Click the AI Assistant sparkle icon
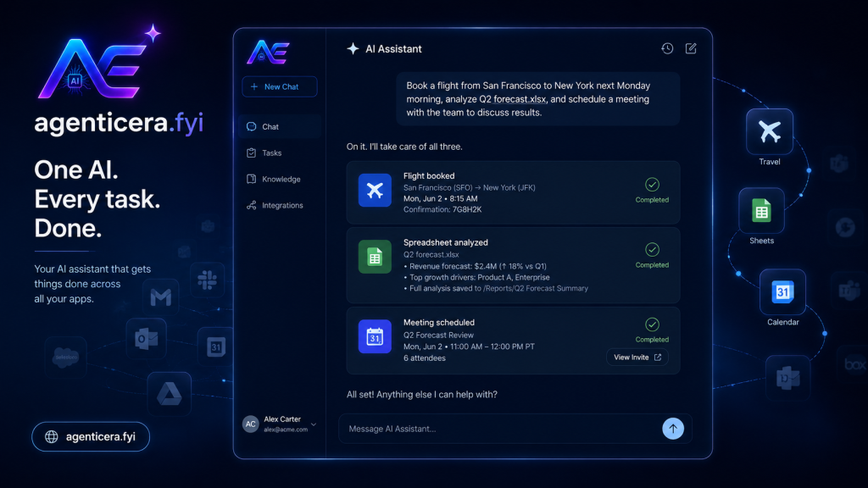 353,48
